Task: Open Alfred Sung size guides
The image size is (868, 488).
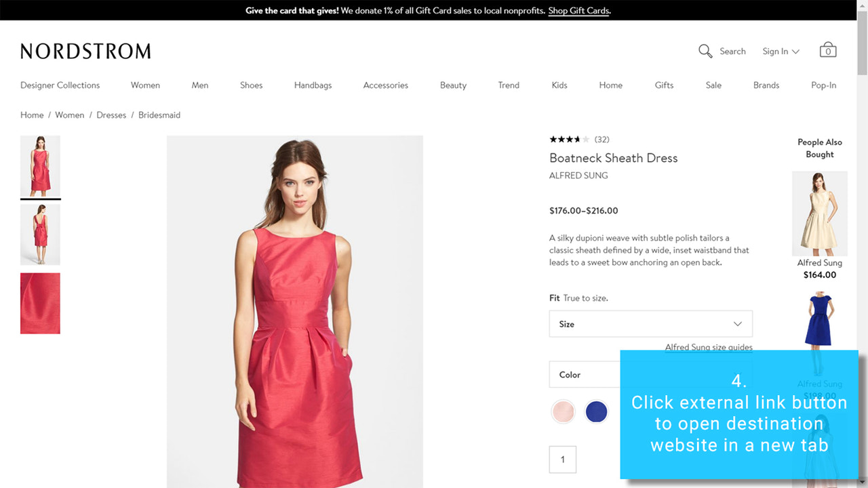Action: tap(709, 347)
